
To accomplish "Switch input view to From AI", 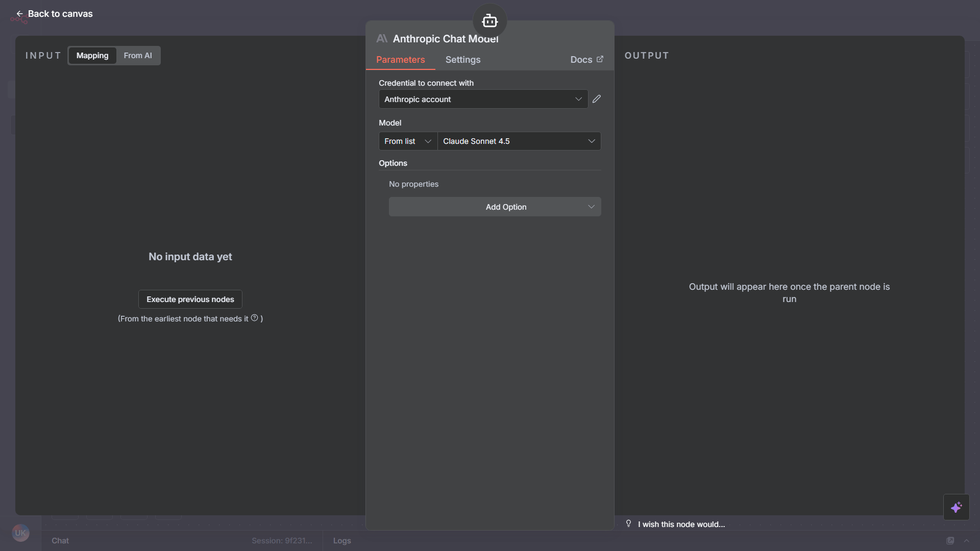I will tap(138, 56).
